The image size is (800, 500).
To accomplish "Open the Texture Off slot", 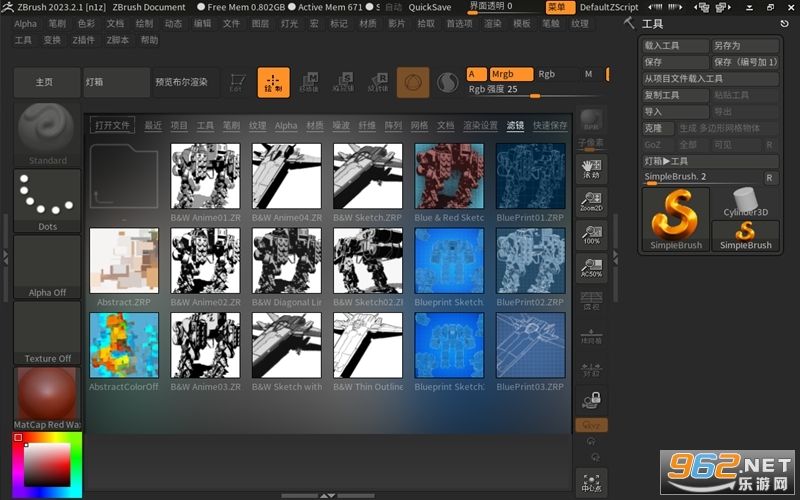I will point(47,333).
